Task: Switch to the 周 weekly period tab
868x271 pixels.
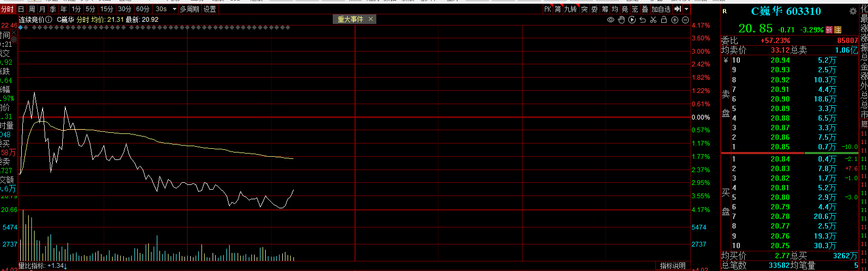Action: click(x=32, y=9)
